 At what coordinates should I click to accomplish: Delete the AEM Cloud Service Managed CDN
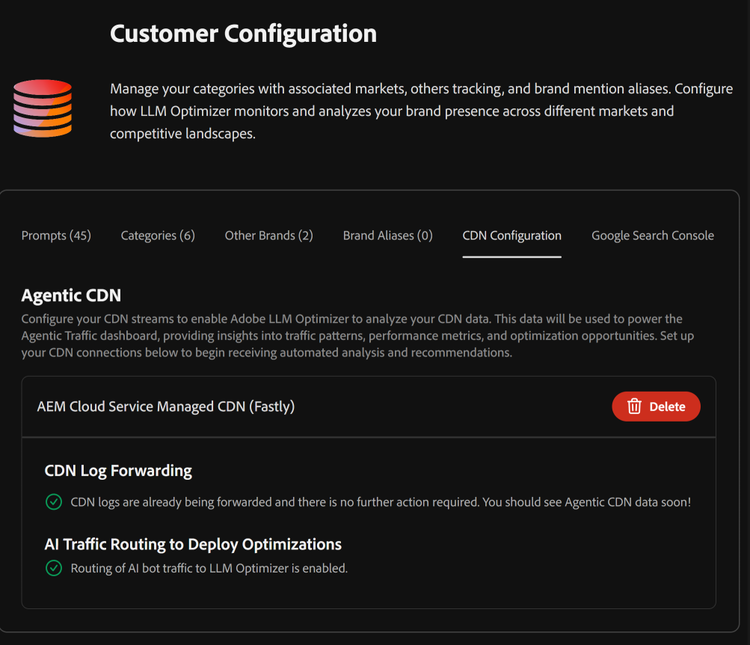tap(656, 406)
